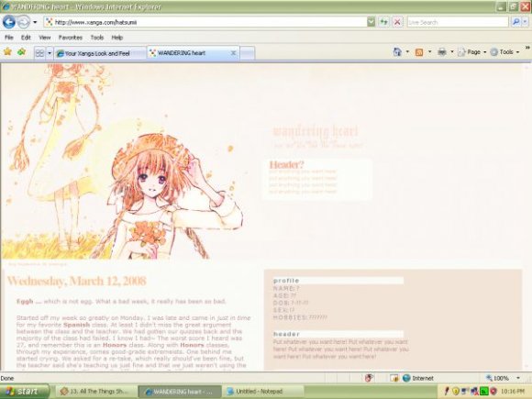The height and width of the screenshot is (399, 532).
Task: Open the Quick Tabs grid view
Action: point(40,53)
